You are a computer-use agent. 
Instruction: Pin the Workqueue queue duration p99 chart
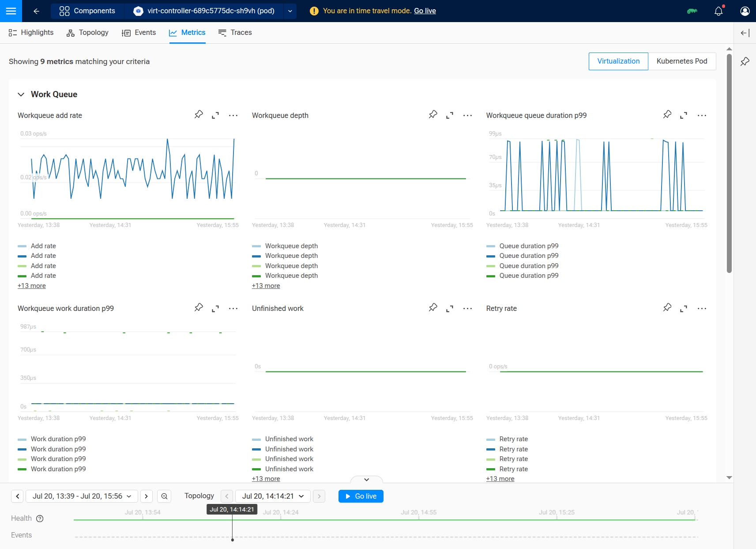[667, 115]
